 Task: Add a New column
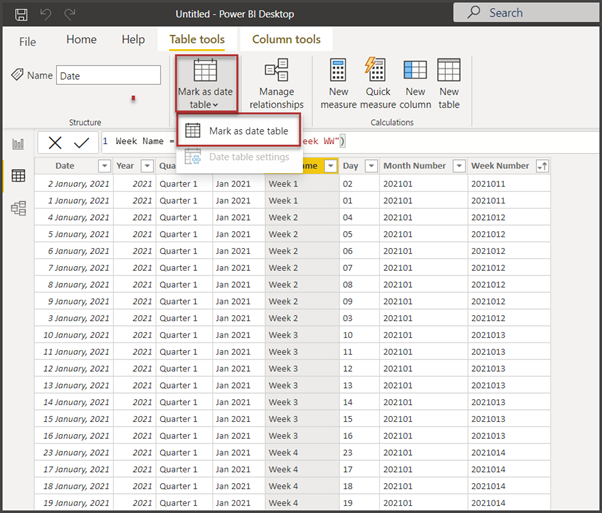tap(415, 83)
